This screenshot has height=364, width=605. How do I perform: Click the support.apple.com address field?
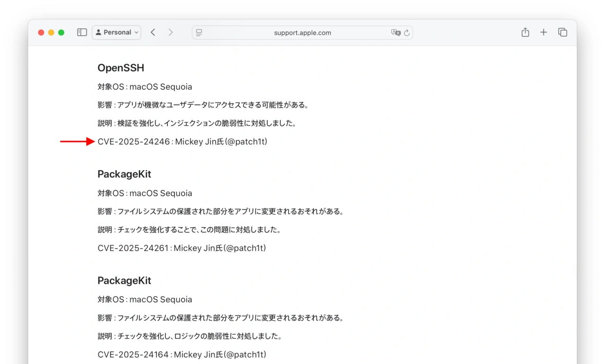click(302, 33)
